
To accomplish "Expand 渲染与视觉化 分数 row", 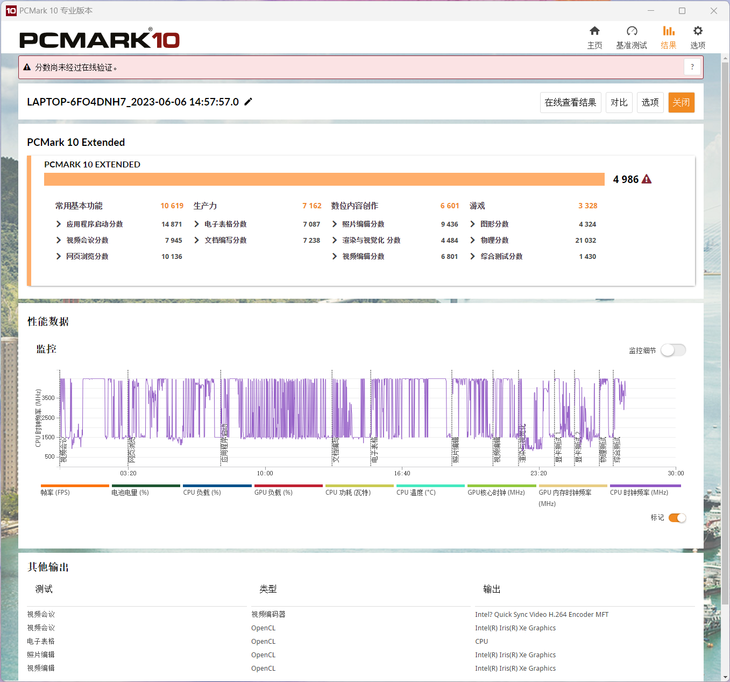I will pyautogui.click(x=334, y=240).
